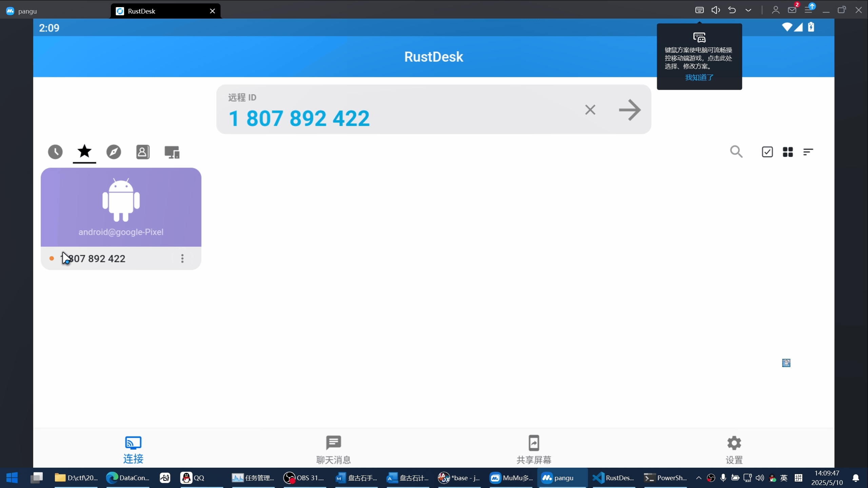This screenshot has width=868, height=488.
Task: Open the sort order menu
Action: (808, 152)
